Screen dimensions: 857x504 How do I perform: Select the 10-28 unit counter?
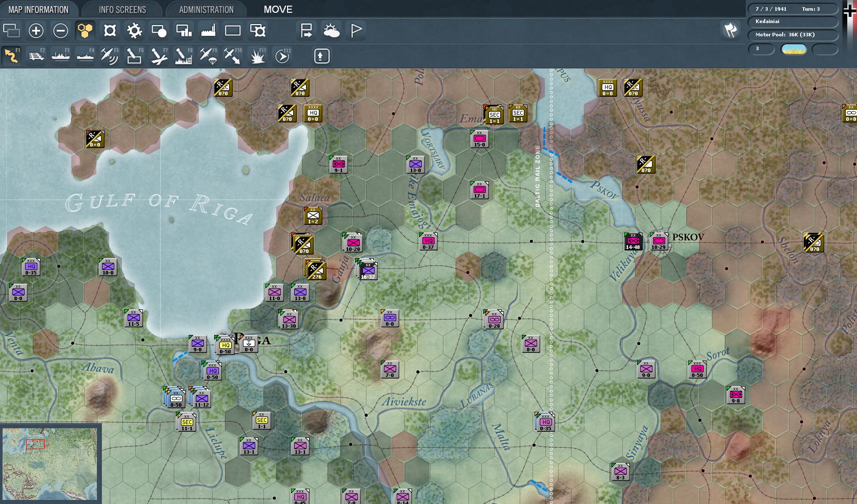click(x=353, y=243)
